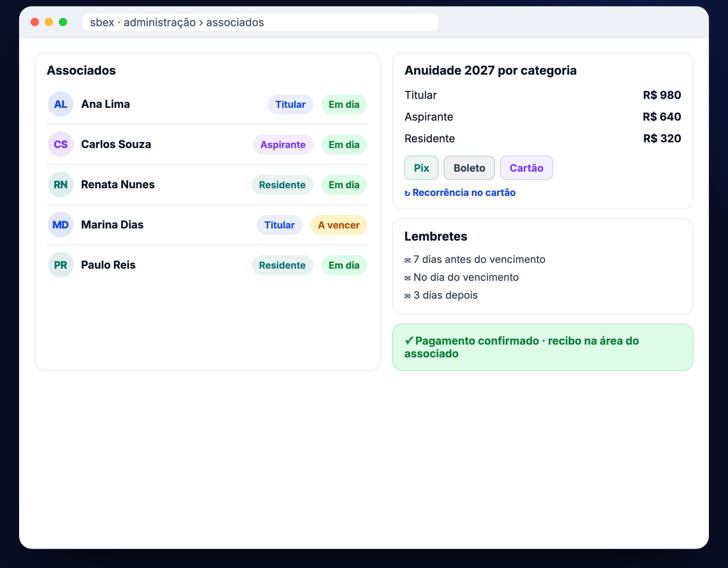Click Ana Lima's Titular badge

click(x=290, y=104)
